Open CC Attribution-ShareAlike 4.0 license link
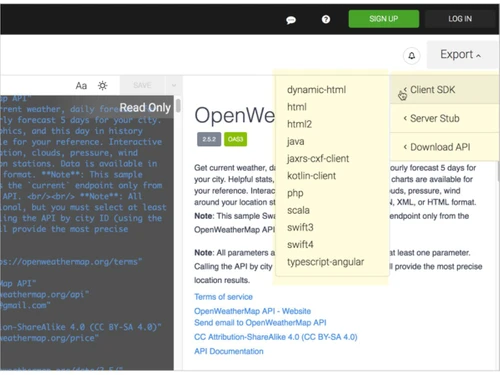This screenshot has width=500, height=375. point(276,337)
